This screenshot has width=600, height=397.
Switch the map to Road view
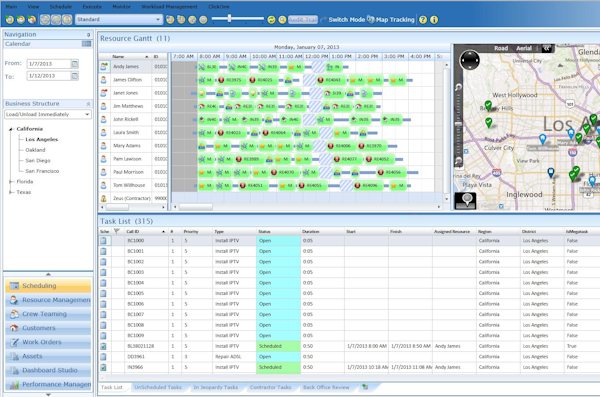point(501,48)
